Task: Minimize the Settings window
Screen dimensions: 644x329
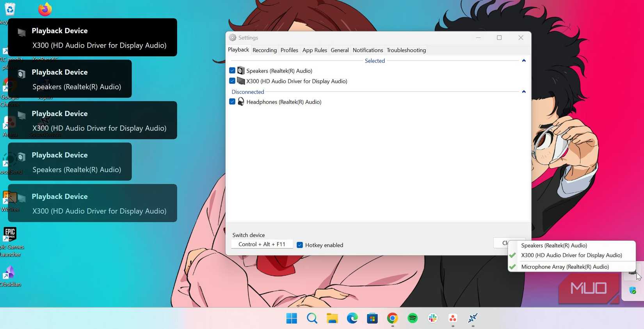Action: pyautogui.click(x=478, y=38)
